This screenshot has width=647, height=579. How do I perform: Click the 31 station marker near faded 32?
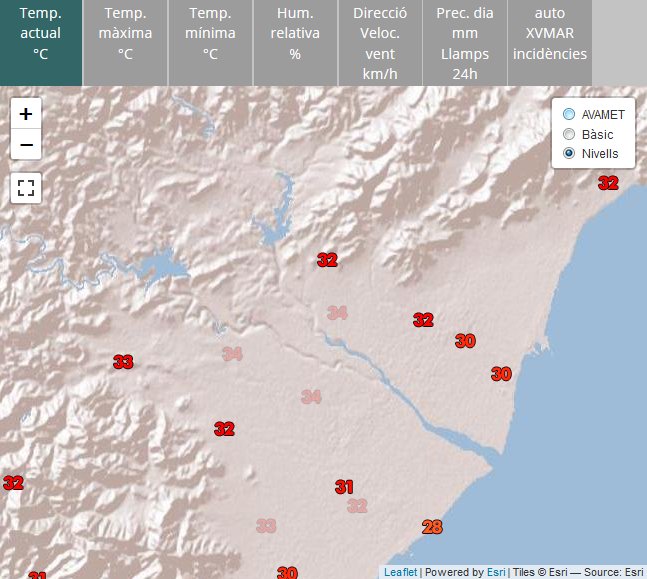pos(344,487)
